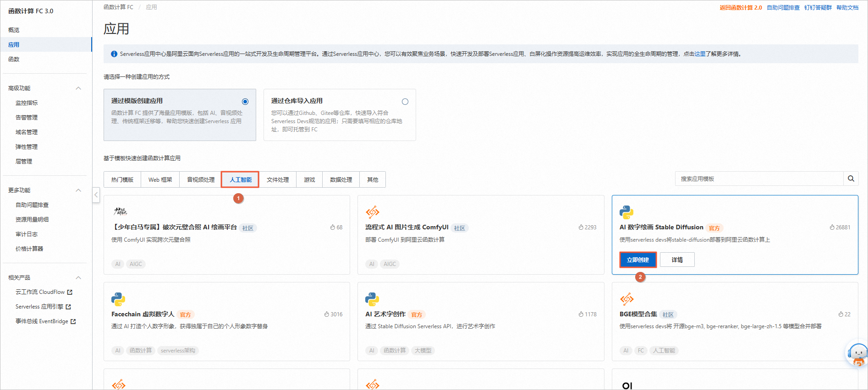Click 返回函数计算 2.0 link

741,7
